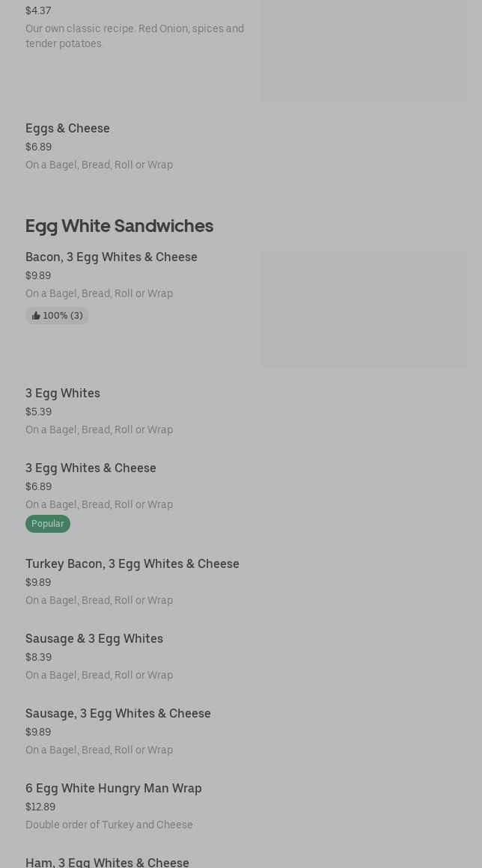This screenshot has height=868, width=482.
Task: Select Bacon, 3 Egg Whites & Cheese
Action: click(x=112, y=257)
